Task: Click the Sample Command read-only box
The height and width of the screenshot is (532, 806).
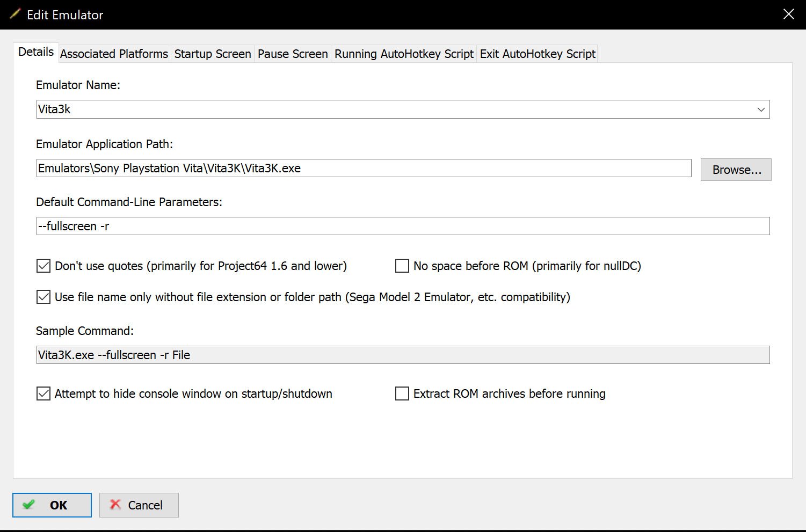Action: pyautogui.click(x=403, y=355)
